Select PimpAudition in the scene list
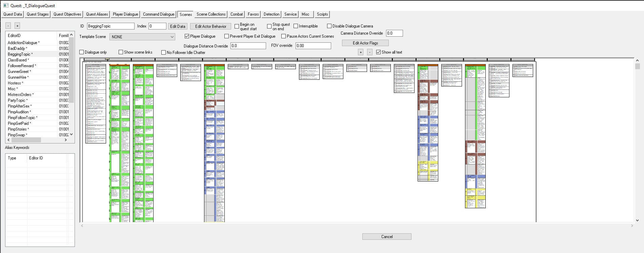The height and width of the screenshot is (253, 644). (x=19, y=112)
